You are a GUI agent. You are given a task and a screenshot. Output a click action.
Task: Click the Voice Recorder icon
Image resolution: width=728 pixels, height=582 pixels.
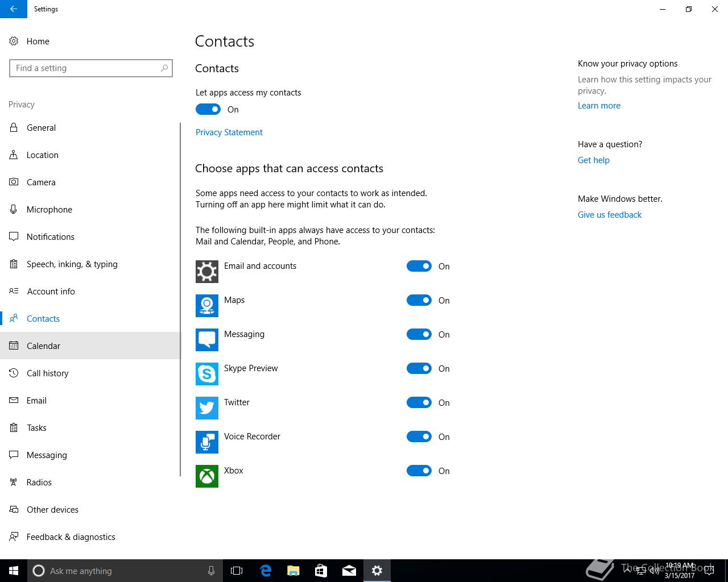(x=206, y=442)
